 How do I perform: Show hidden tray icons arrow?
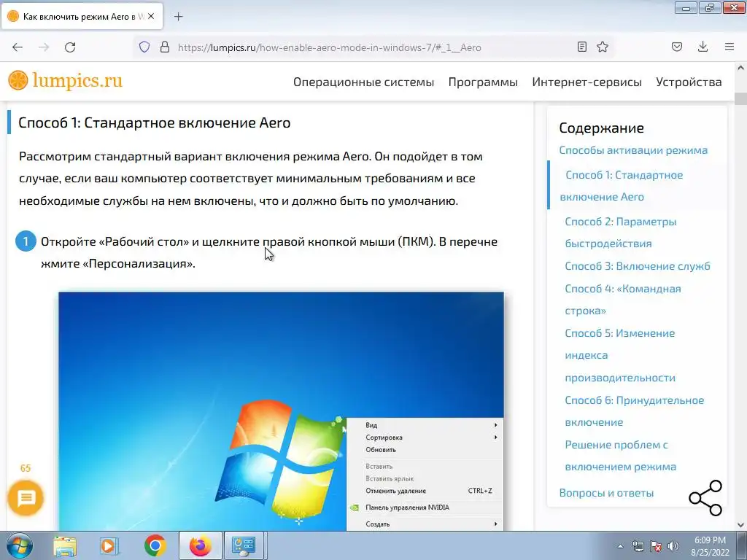pos(620,546)
